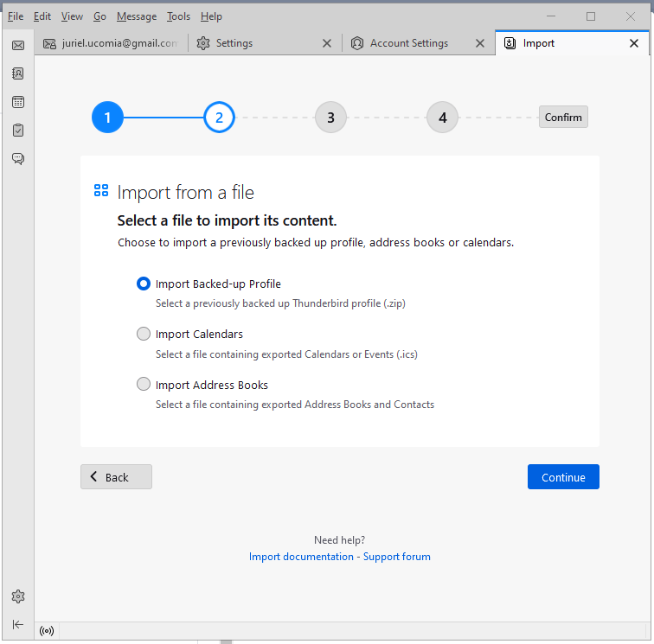Image resolution: width=654 pixels, height=644 pixels.
Task: Open the Address Book space icon
Action: click(x=18, y=73)
